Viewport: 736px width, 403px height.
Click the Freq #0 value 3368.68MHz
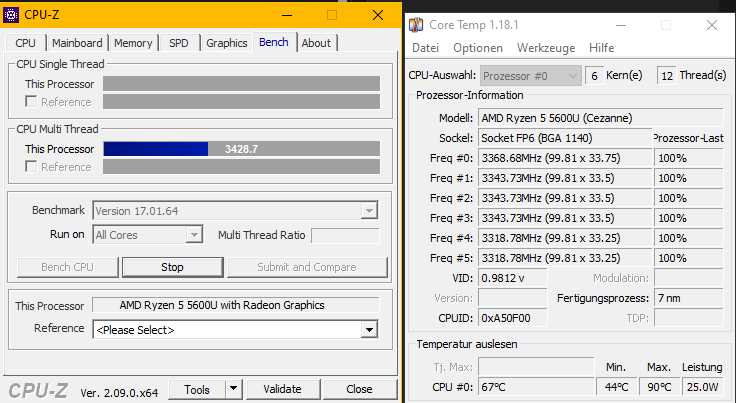(565, 158)
